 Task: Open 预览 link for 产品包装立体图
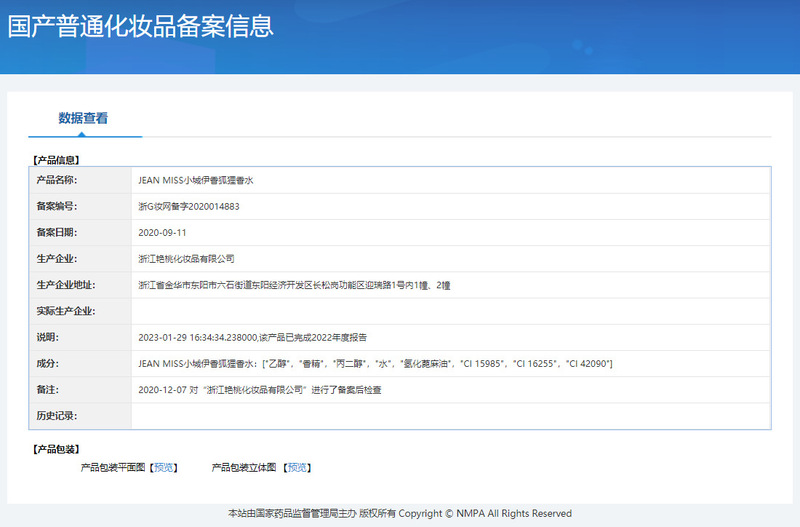298,467
